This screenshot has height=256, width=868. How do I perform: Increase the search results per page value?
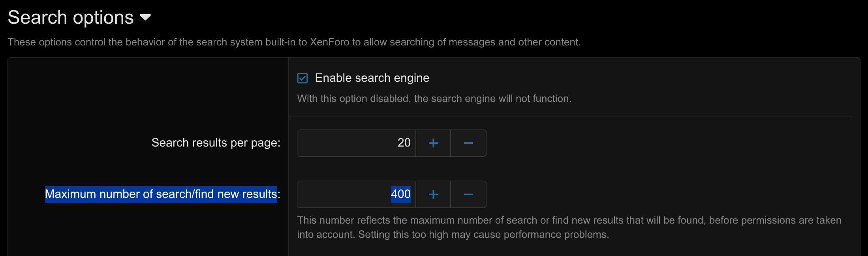click(433, 143)
